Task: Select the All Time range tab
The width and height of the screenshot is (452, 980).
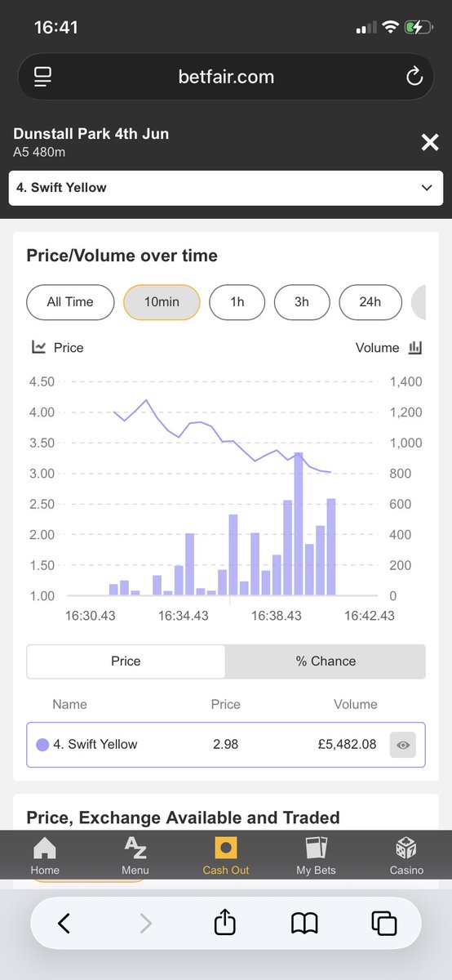Action: (x=70, y=302)
